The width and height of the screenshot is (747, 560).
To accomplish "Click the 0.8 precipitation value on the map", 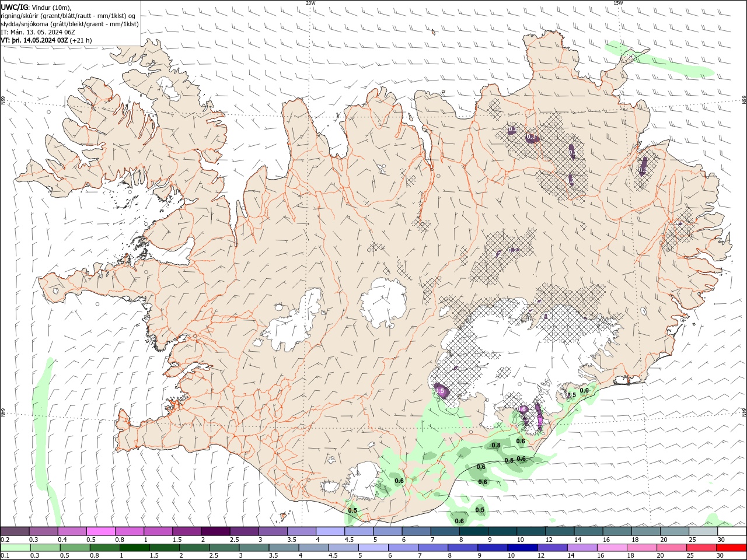I will [x=496, y=445].
